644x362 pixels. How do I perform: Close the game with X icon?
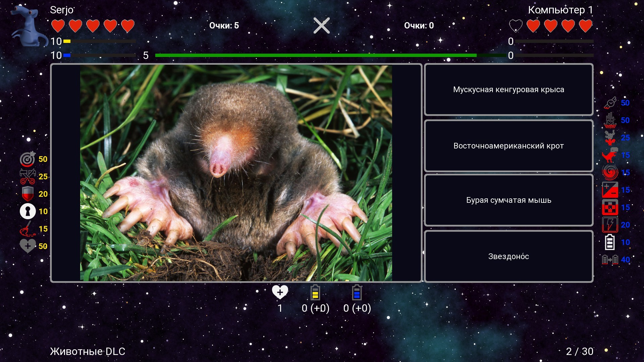(322, 25)
